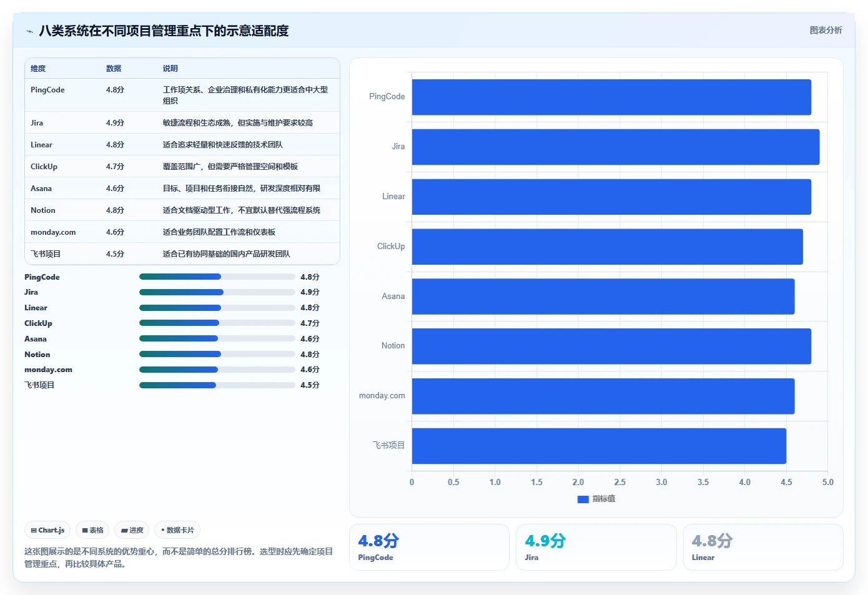Click the Chart.js tag
868x595 pixels.
(47, 530)
